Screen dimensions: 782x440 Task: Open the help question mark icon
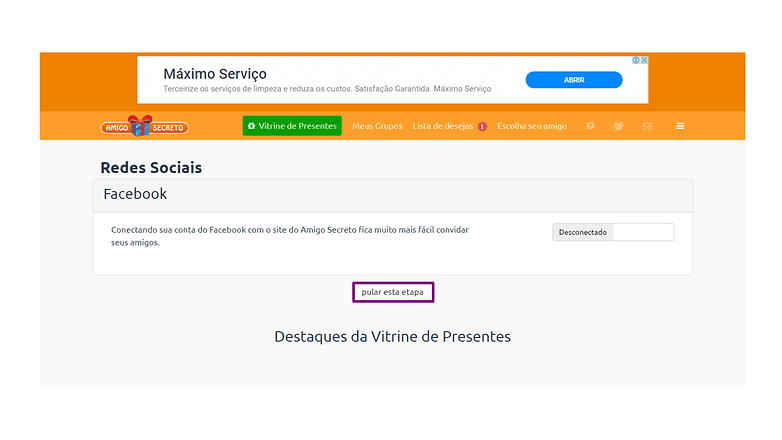[x=590, y=126]
